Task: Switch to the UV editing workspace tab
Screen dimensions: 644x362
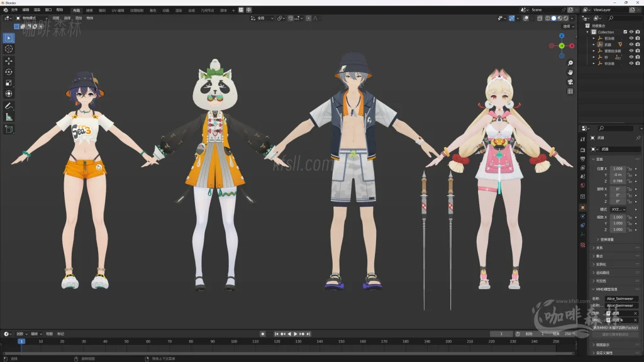Action: pos(118,10)
